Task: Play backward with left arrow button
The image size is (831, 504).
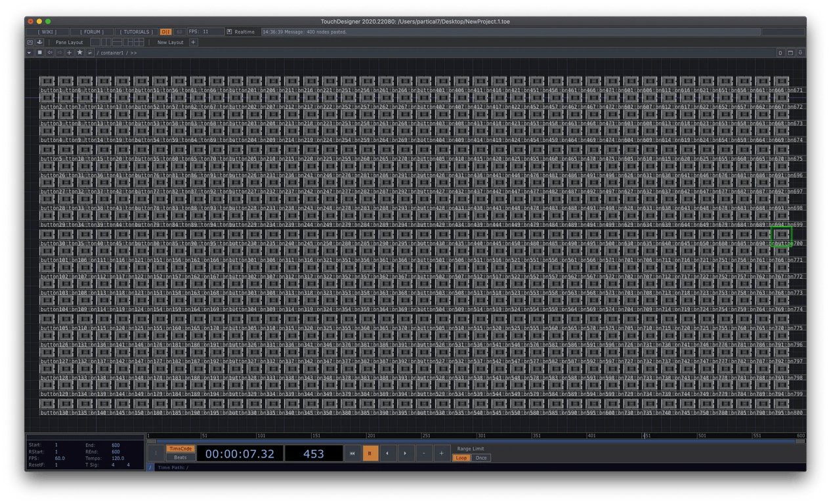Action: tap(387, 453)
